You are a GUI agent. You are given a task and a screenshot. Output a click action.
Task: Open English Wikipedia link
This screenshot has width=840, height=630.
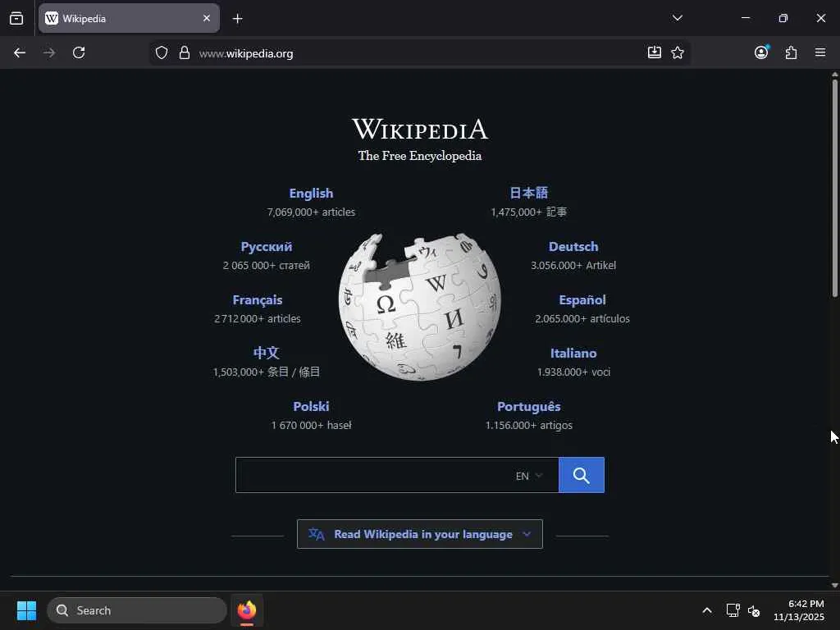(x=311, y=194)
